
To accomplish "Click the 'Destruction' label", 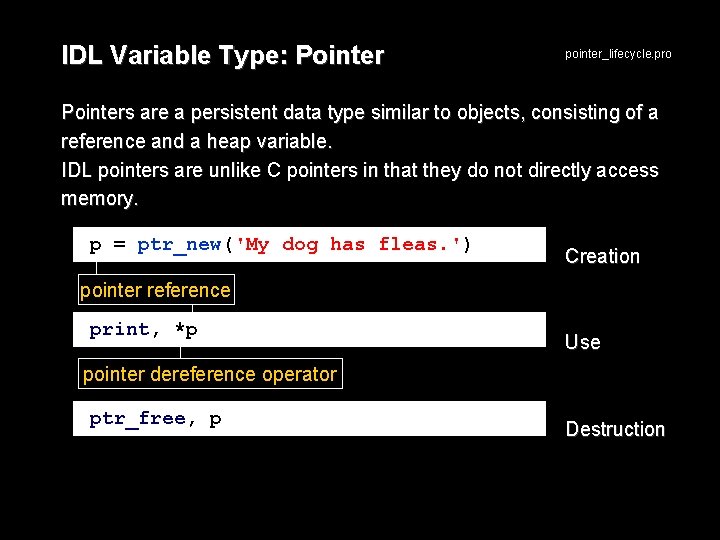I will 615,429.
